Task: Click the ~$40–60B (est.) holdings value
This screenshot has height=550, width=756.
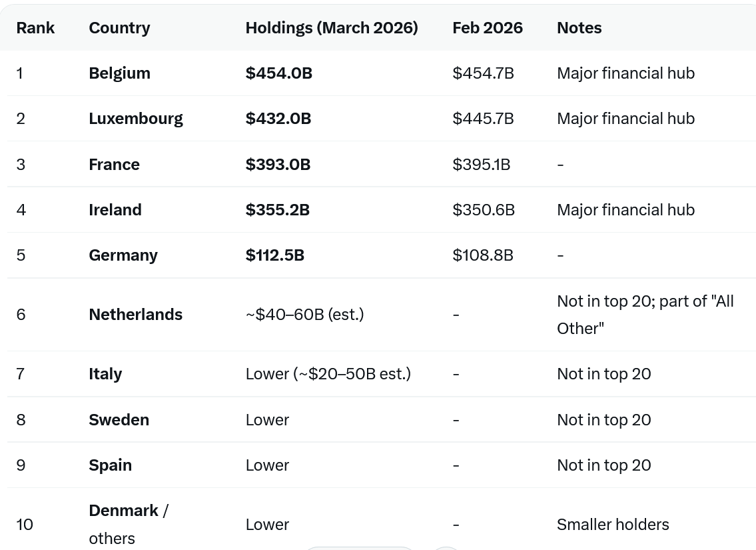Action: coord(304,315)
